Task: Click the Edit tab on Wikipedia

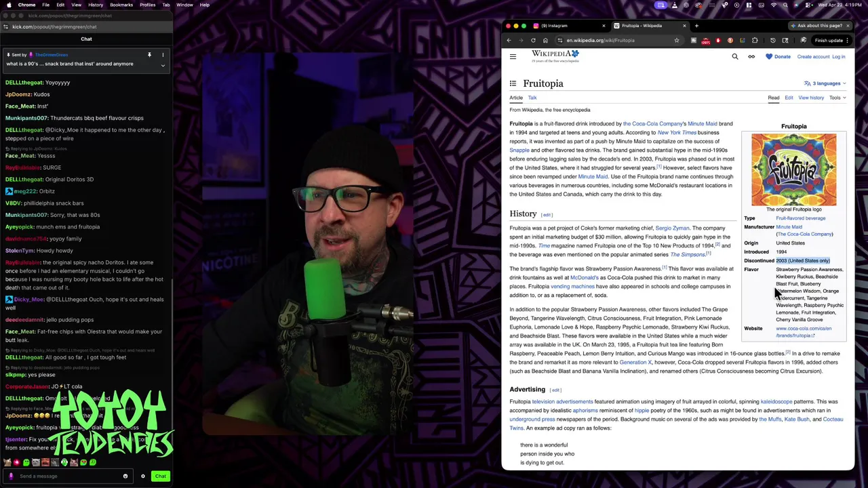Action: coord(789,98)
